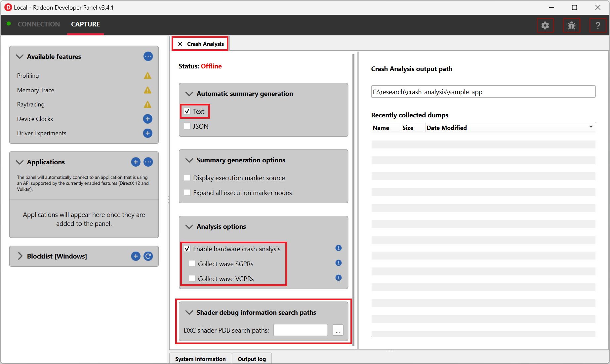Collapse Summary generation options panel
Screen dimensions: 610x364
(x=189, y=160)
